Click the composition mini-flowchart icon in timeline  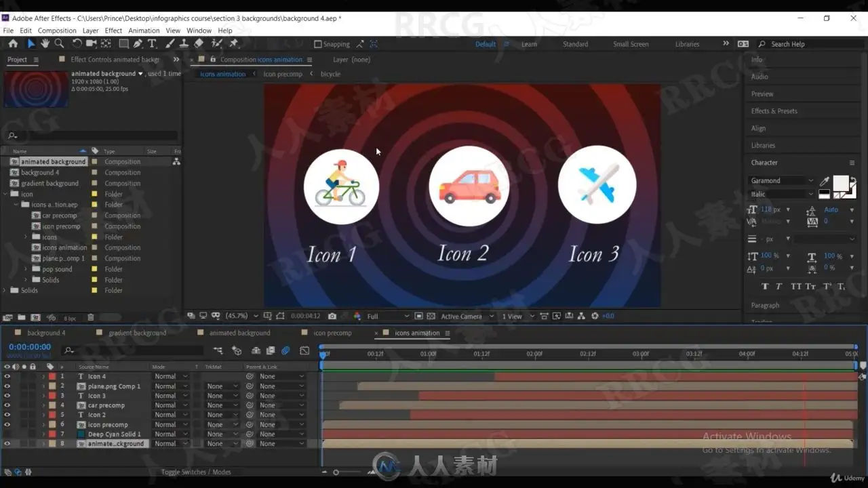pos(218,350)
